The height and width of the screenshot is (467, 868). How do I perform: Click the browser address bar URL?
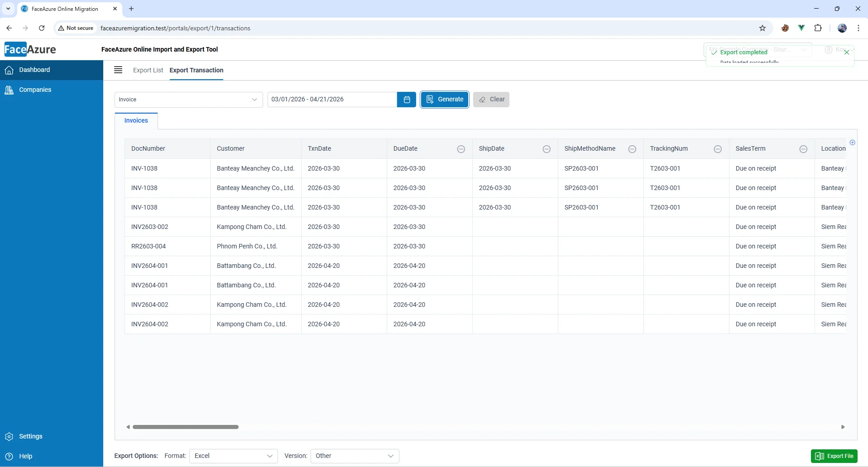click(x=175, y=28)
